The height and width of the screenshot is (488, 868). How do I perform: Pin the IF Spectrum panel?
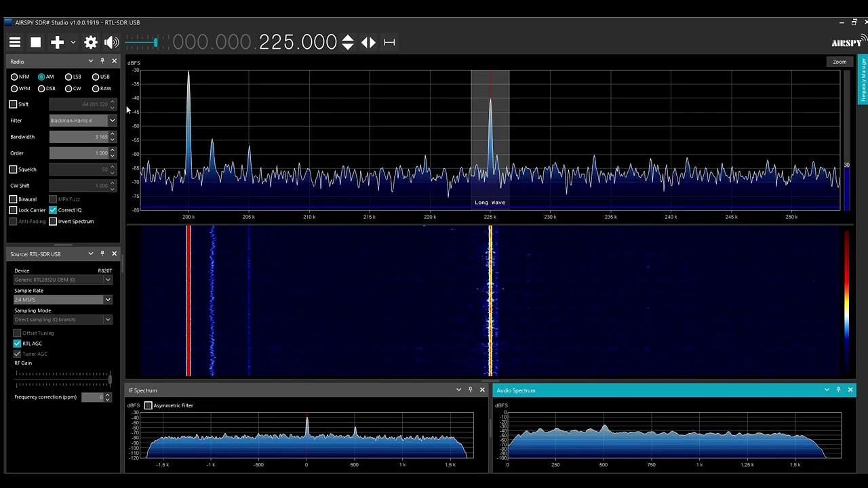point(471,390)
